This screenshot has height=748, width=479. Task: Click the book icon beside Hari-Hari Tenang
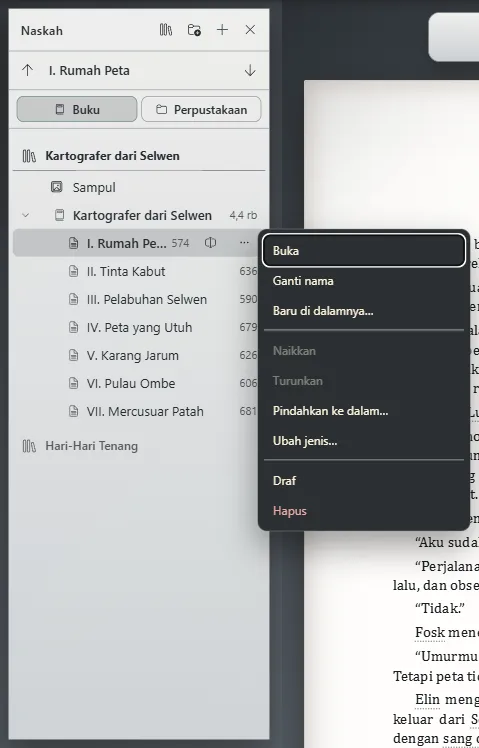click(29, 446)
